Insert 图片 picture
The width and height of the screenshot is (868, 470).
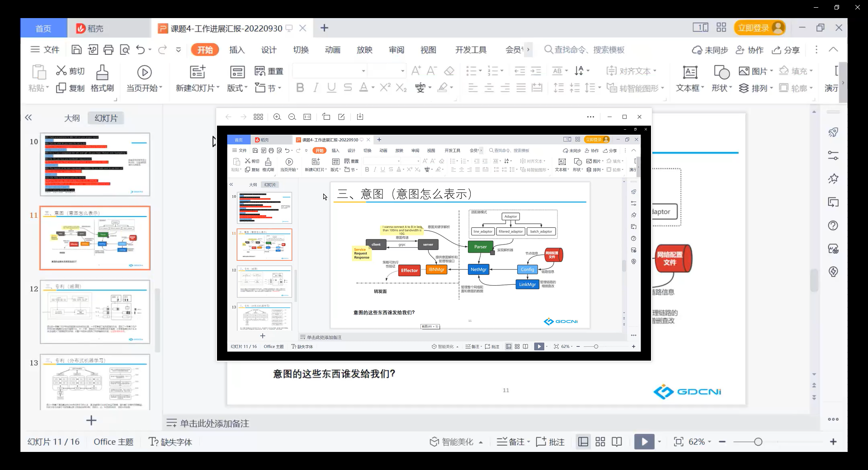tap(756, 71)
